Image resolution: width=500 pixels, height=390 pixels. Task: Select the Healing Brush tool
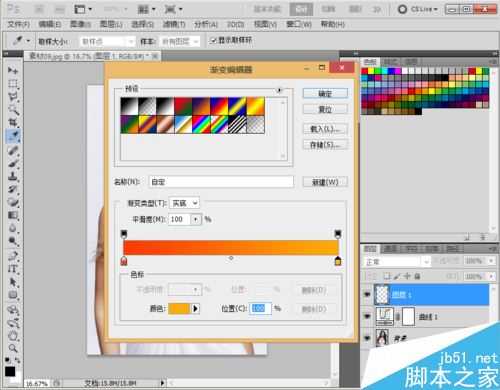(13, 150)
